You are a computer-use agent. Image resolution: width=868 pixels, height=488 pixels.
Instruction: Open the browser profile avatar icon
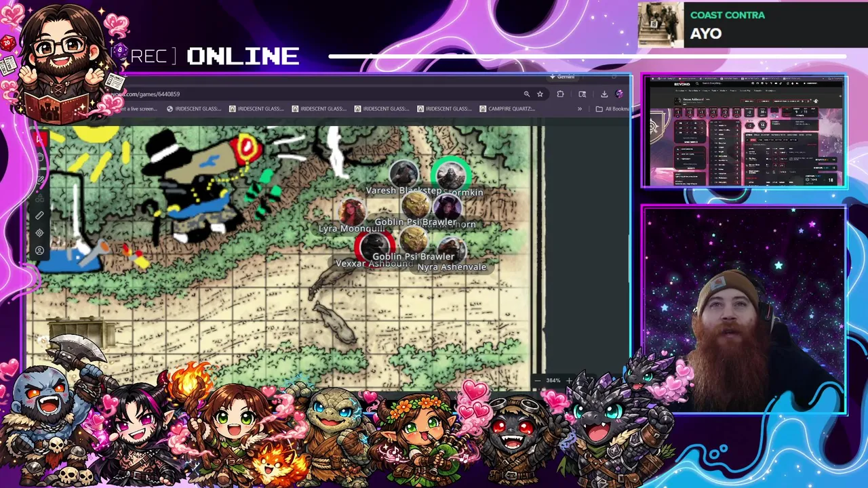click(x=619, y=94)
